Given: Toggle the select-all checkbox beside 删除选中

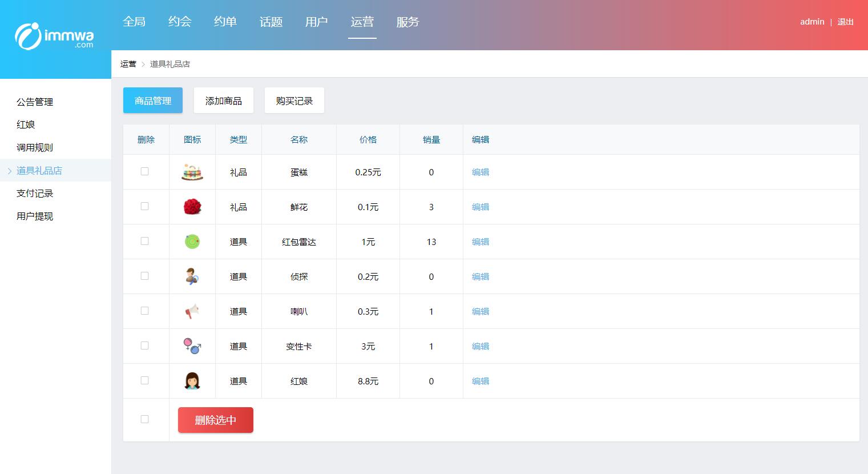Looking at the screenshot, I should click(145, 419).
